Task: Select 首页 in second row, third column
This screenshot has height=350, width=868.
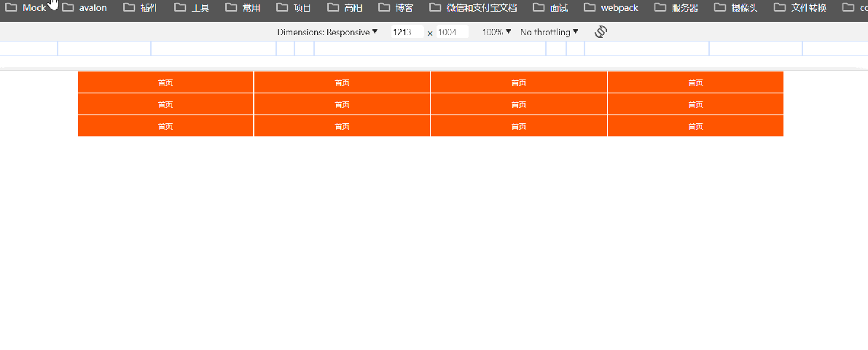Action: tap(518, 104)
